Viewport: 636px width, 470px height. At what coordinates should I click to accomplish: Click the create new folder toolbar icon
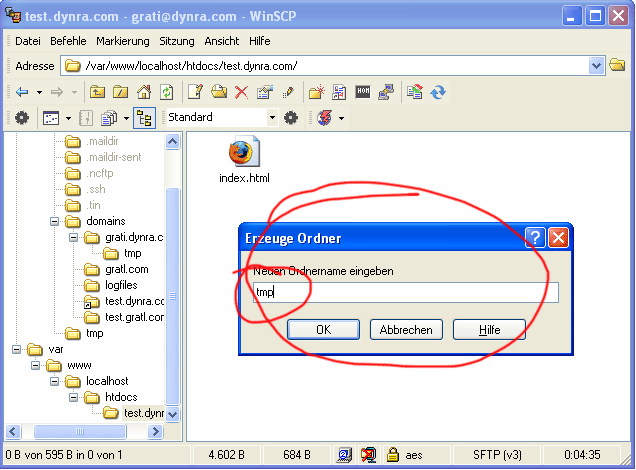pyautogui.click(x=316, y=92)
